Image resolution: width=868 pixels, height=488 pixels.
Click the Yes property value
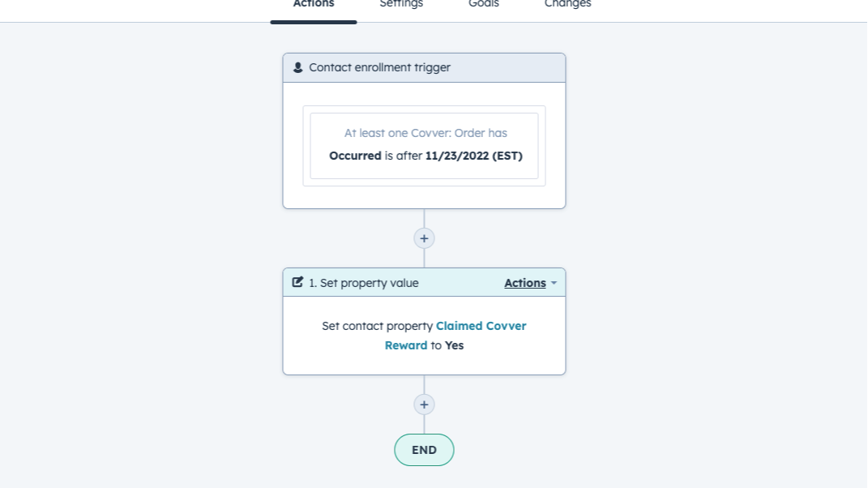point(454,345)
